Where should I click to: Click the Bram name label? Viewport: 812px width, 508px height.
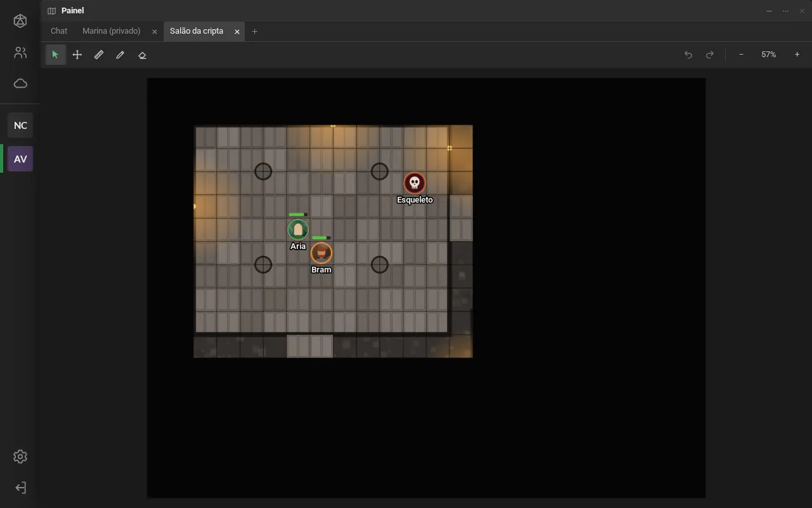tap(321, 270)
